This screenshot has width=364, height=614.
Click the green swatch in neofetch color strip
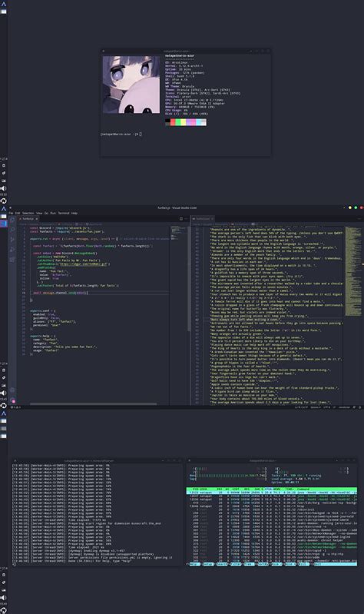(x=177, y=122)
